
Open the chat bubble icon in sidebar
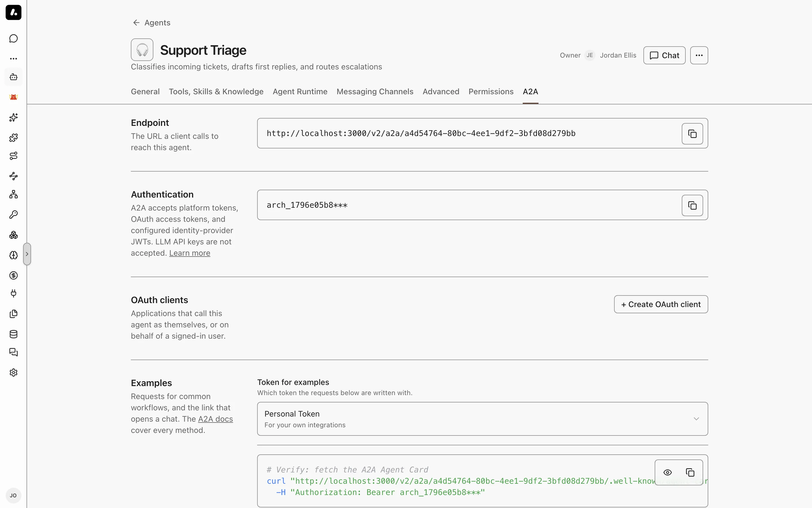tap(14, 39)
